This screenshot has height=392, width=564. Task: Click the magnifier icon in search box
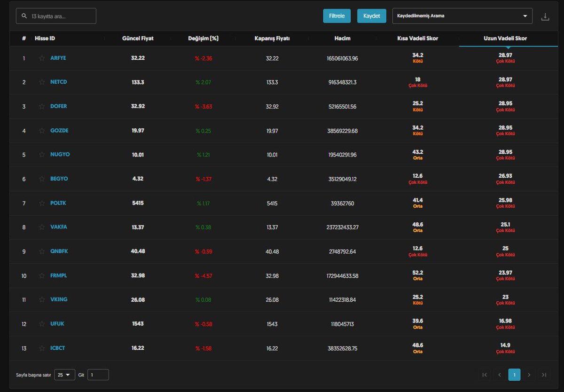(24, 16)
